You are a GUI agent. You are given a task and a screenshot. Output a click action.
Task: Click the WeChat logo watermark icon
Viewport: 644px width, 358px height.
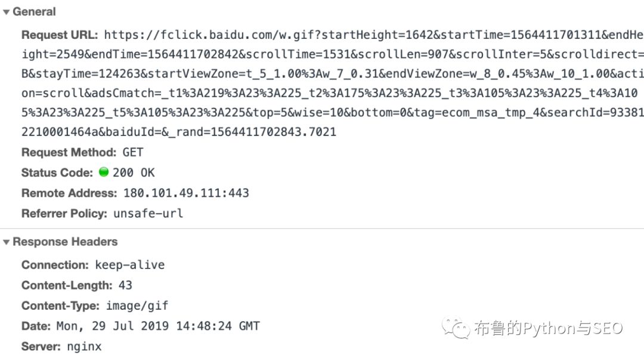456,328
